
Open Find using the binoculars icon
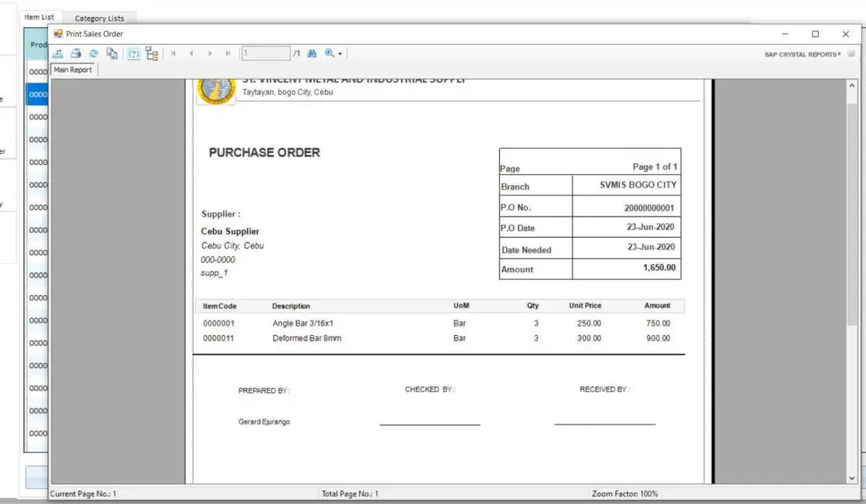point(311,53)
